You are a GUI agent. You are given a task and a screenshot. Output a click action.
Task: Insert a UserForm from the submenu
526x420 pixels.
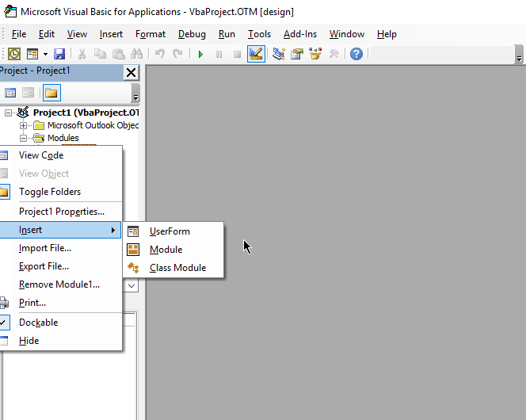(173, 231)
